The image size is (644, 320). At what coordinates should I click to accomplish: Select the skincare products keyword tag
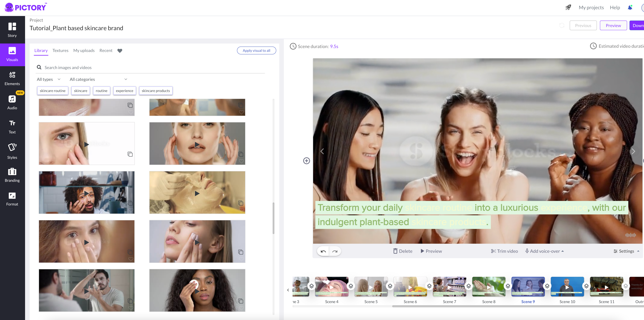point(156,91)
